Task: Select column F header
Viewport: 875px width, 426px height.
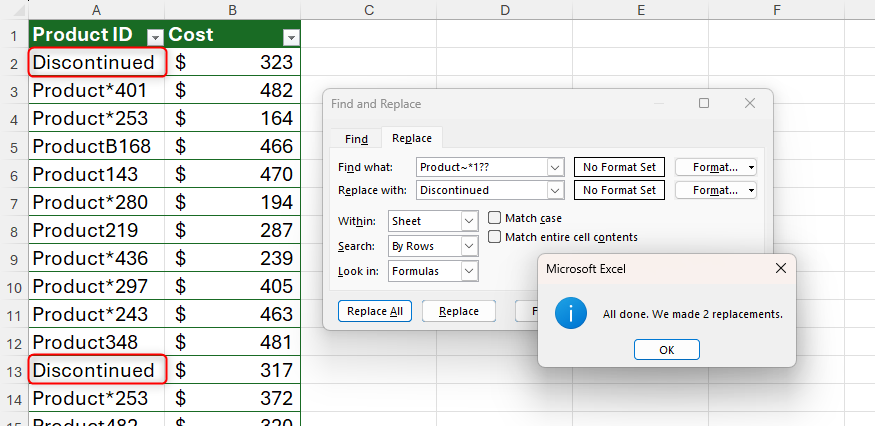Action: pyautogui.click(x=776, y=9)
